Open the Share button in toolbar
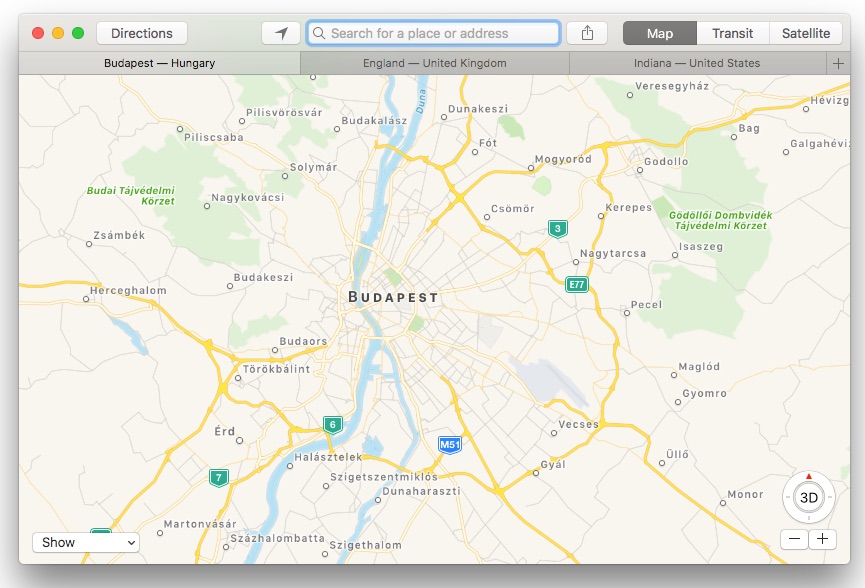This screenshot has height=588, width=865. tap(587, 33)
